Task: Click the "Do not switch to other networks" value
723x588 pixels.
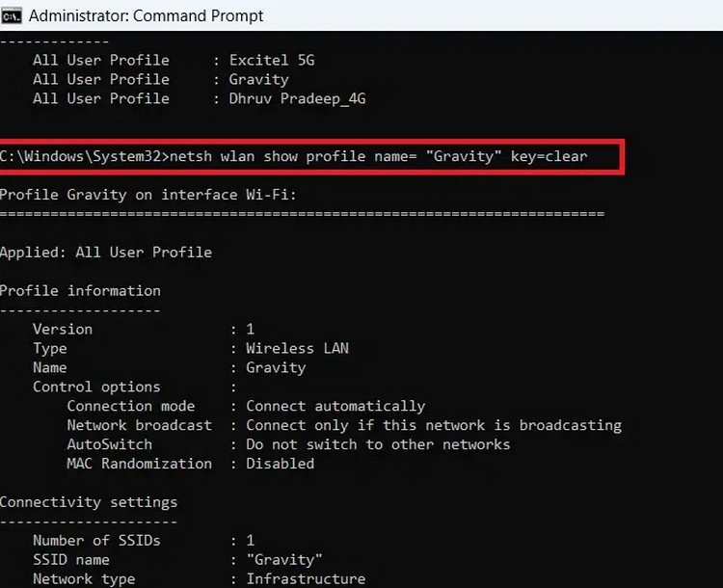Action: pyautogui.click(x=377, y=444)
